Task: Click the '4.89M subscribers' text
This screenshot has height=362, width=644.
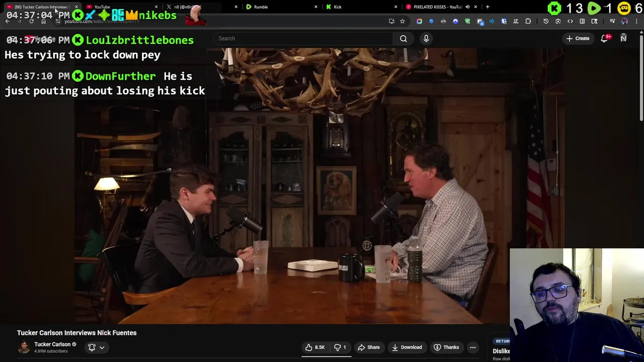Action: (51, 351)
